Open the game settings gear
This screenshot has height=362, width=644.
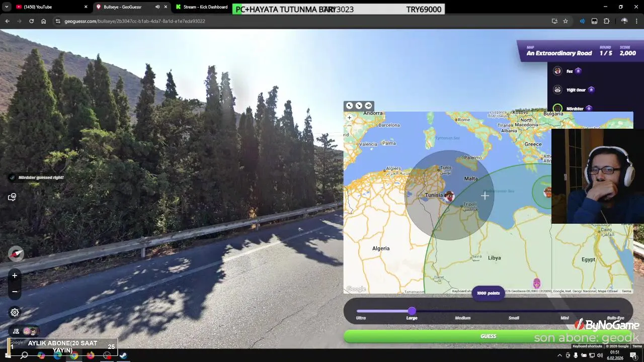(15, 313)
